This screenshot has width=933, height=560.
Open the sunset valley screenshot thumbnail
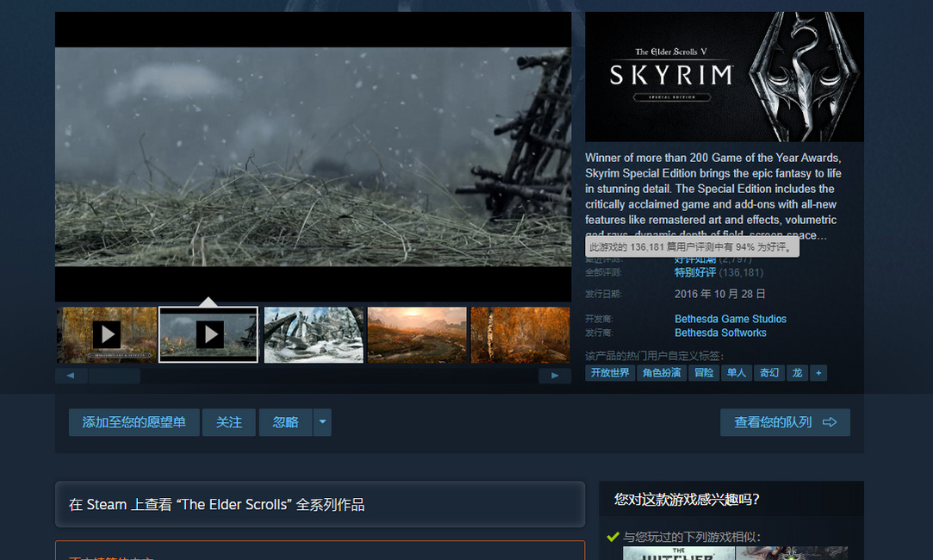click(417, 335)
